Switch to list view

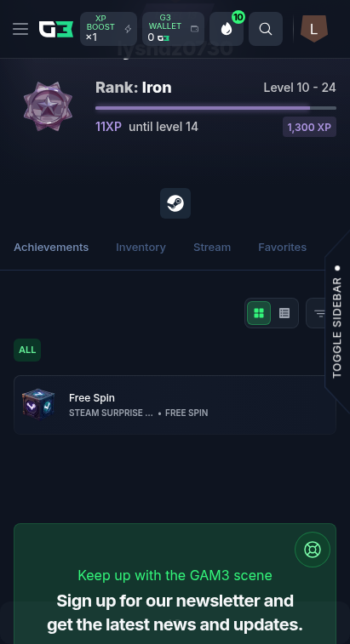click(x=284, y=313)
